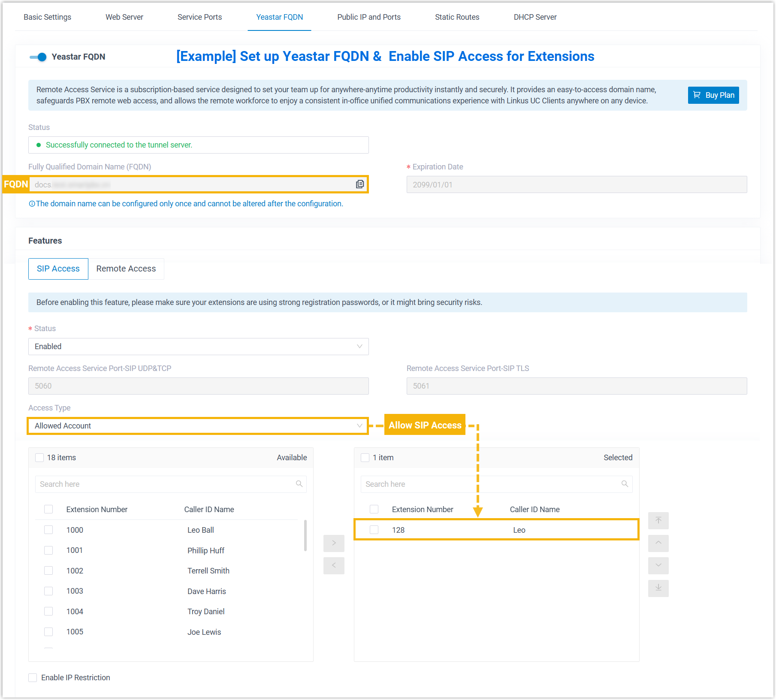Copy the FQDN domain name icon
The image size is (776, 700).
pos(359,184)
